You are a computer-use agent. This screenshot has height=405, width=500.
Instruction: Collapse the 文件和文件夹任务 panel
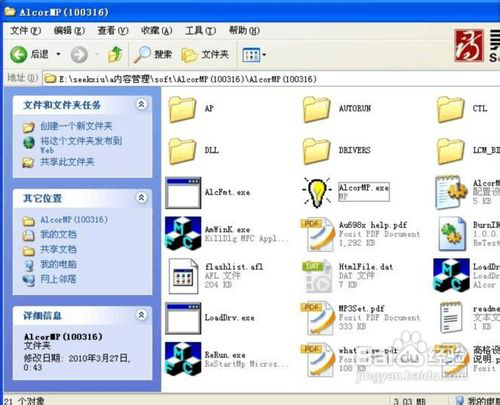tap(141, 104)
